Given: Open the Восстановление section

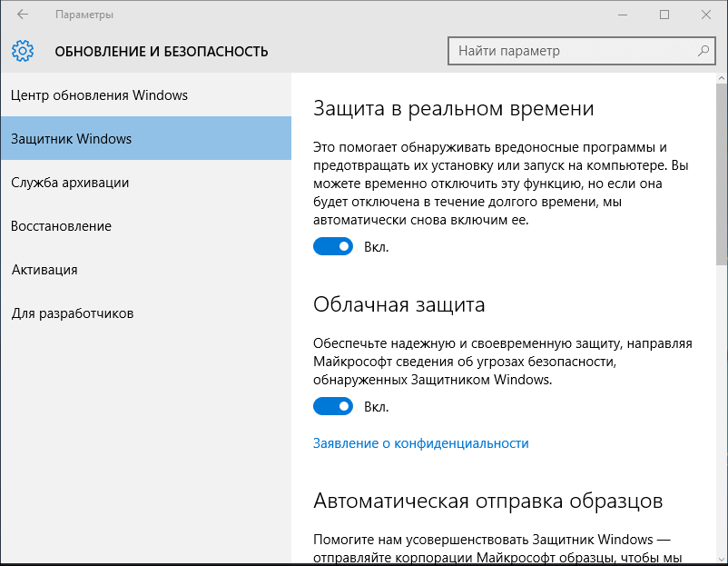Looking at the screenshot, I should click(61, 226).
